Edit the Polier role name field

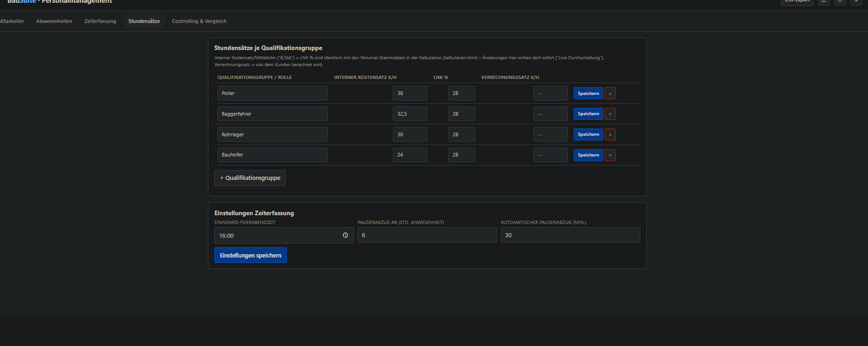click(272, 93)
